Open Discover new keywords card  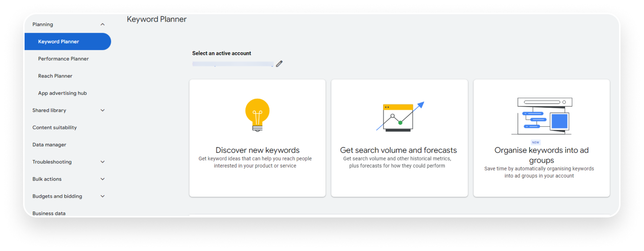tap(257, 138)
